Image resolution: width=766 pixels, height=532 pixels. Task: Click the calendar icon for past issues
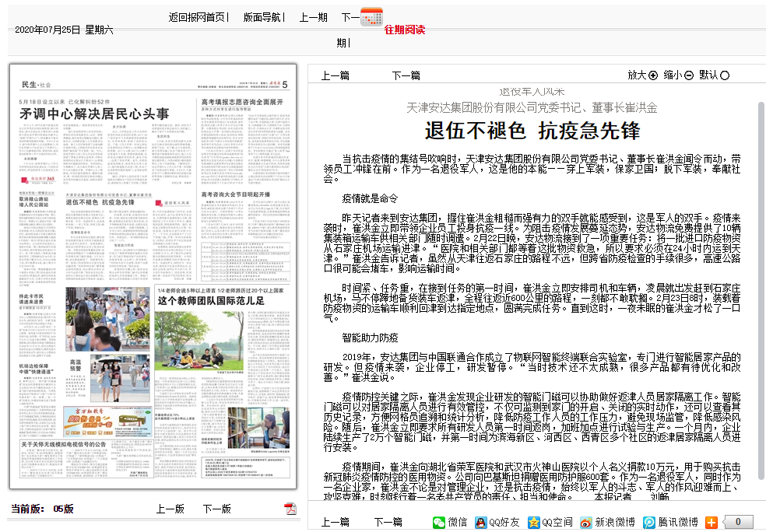click(x=371, y=16)
